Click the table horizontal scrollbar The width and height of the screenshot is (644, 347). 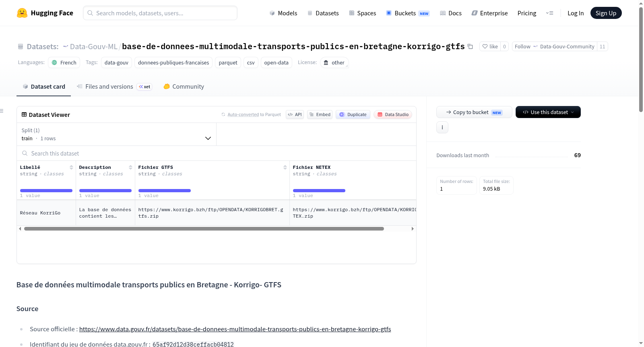[204, 229]
